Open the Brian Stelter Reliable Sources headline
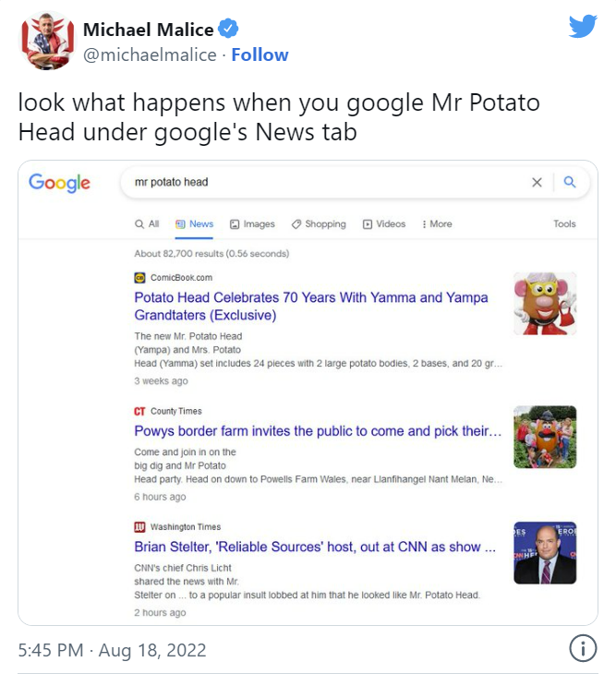 [315, 547]
